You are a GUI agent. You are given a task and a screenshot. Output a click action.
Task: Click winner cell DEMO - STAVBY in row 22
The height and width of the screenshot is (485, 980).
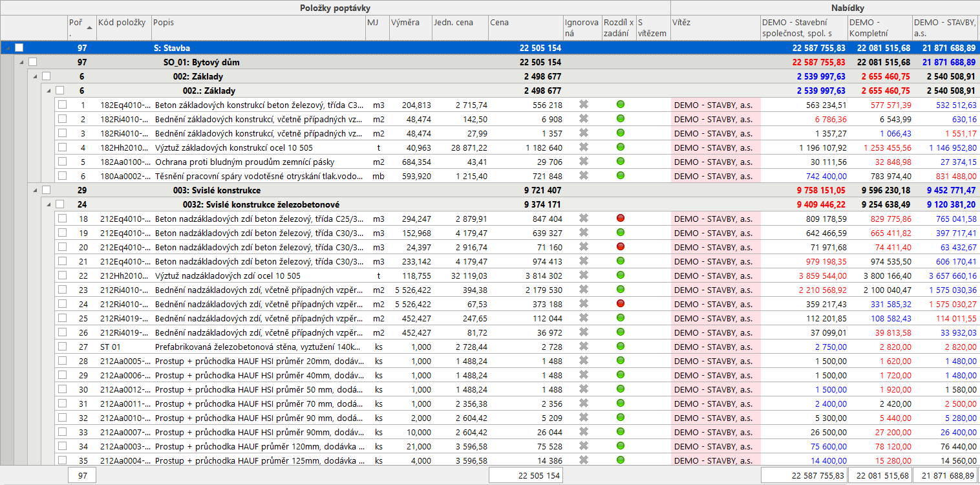pos(716,275)
